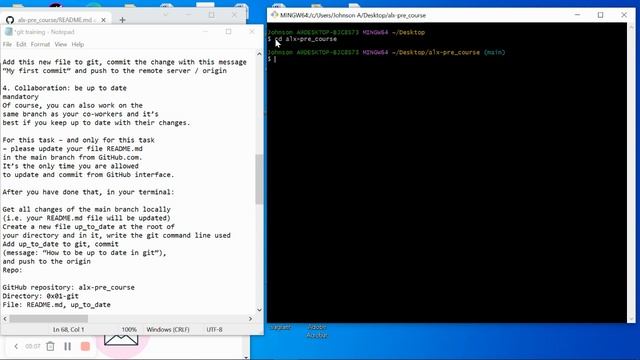Close the README.md browser tab
The image size is (640, 360).
[103, 20]
